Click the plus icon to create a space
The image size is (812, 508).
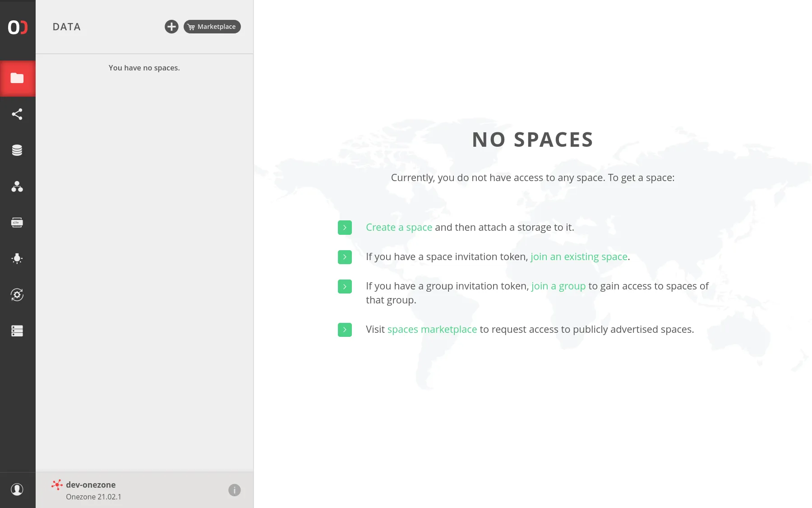pos(171,27)
